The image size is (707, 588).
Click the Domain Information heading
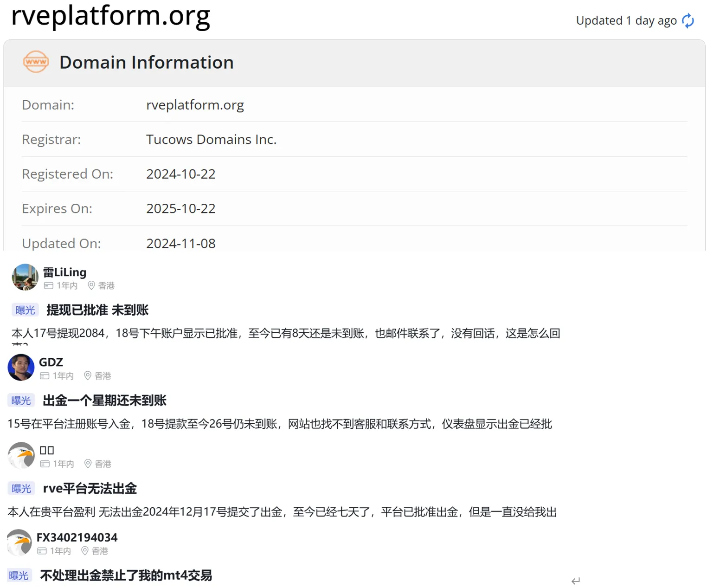pos(147,62)
